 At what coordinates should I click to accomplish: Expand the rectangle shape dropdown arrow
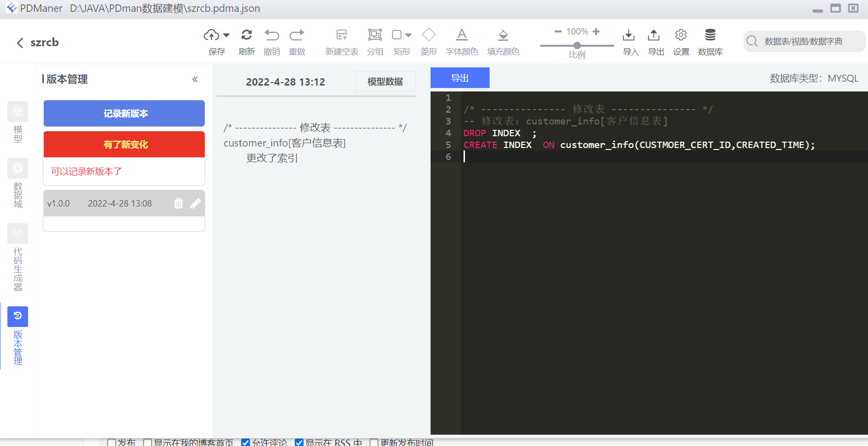tap(408, 35)
